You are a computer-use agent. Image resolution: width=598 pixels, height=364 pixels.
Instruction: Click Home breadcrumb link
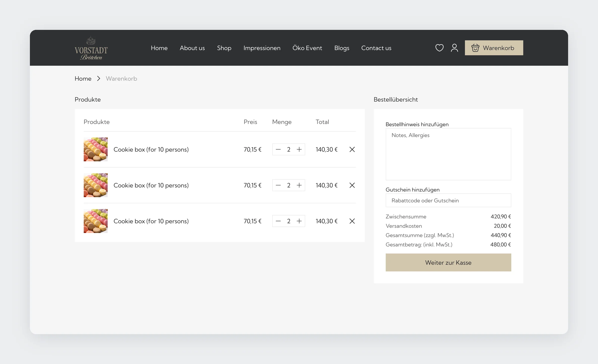(83, 79)
